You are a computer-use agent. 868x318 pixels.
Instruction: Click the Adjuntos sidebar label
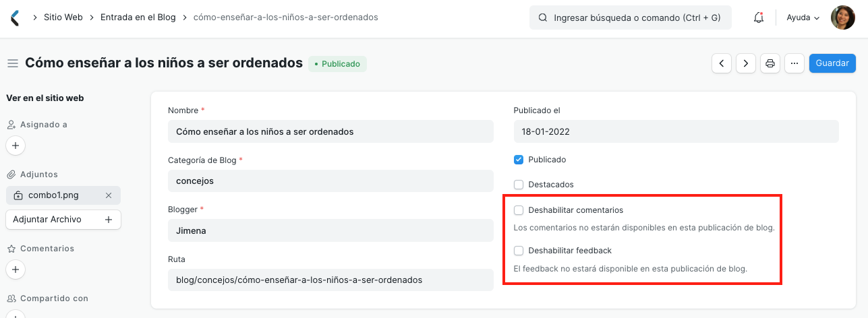[x=39, y=174]
